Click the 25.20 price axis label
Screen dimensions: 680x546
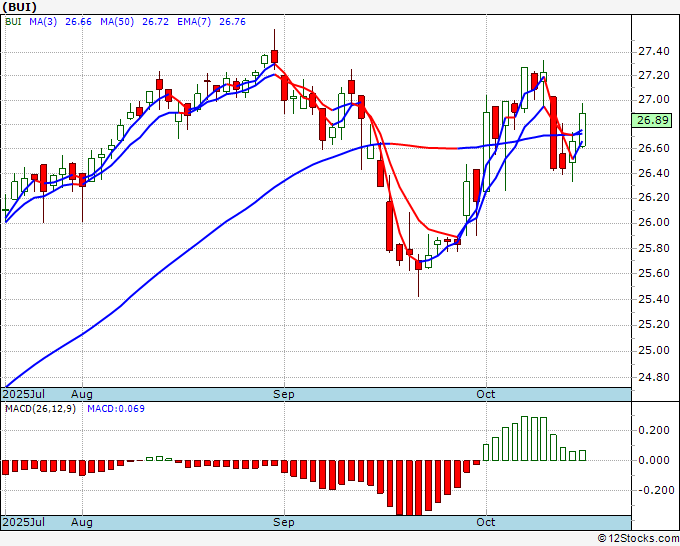654,324
